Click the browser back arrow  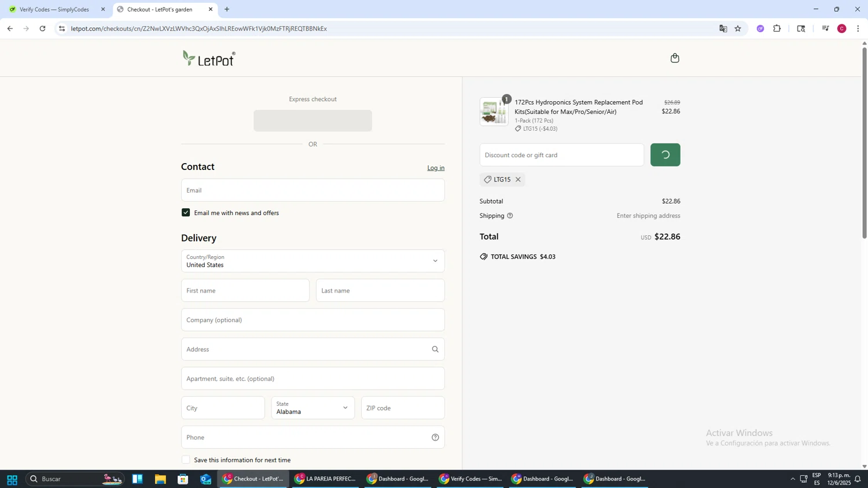pyautogui.click(x=10, y=28)
